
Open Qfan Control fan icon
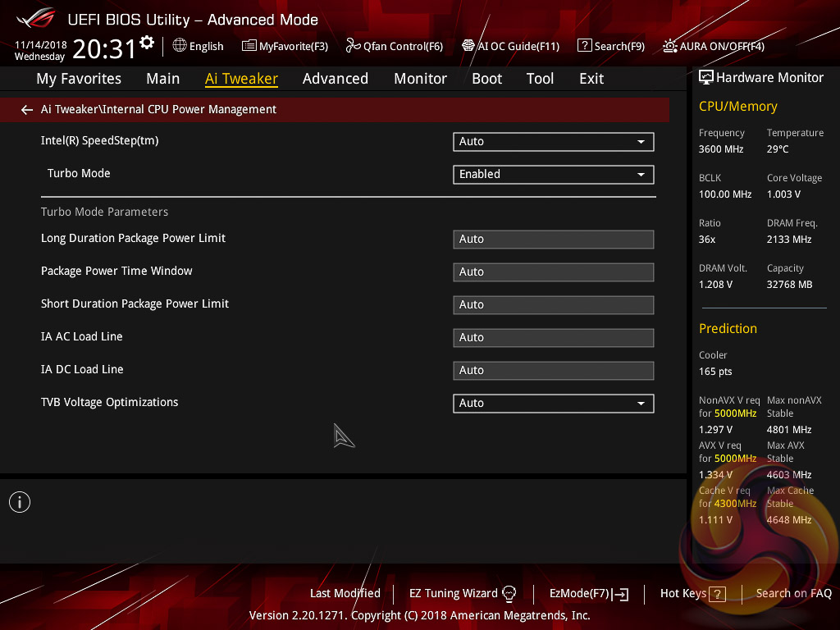click(353, 46)
